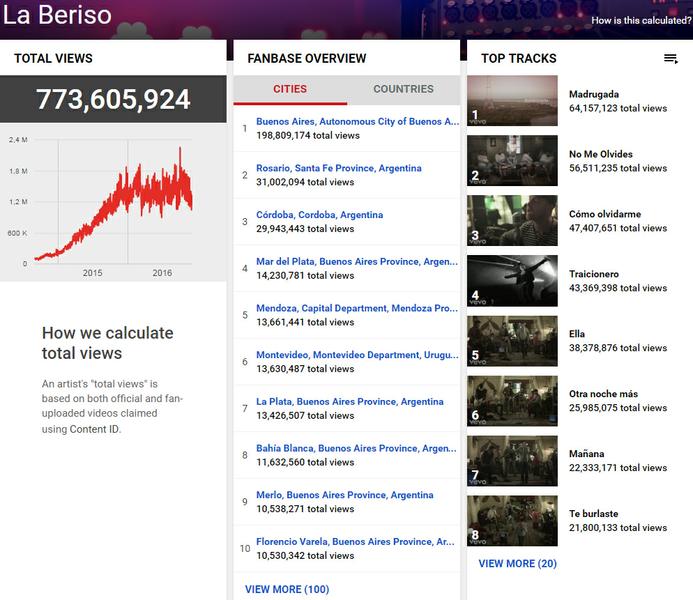Open the Buenos Aires city link
The height and width of the screenshot is (600, 693).
(x=357, y=122)
